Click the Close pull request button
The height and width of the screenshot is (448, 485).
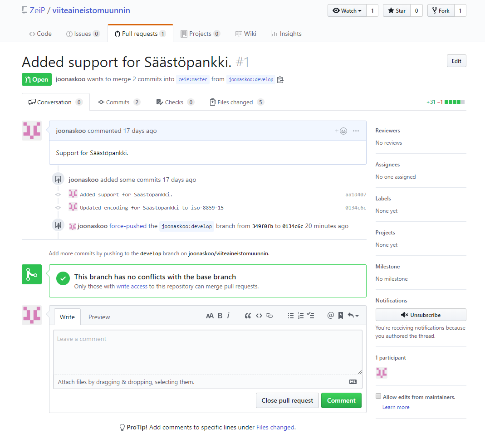(x=287, y=400)
